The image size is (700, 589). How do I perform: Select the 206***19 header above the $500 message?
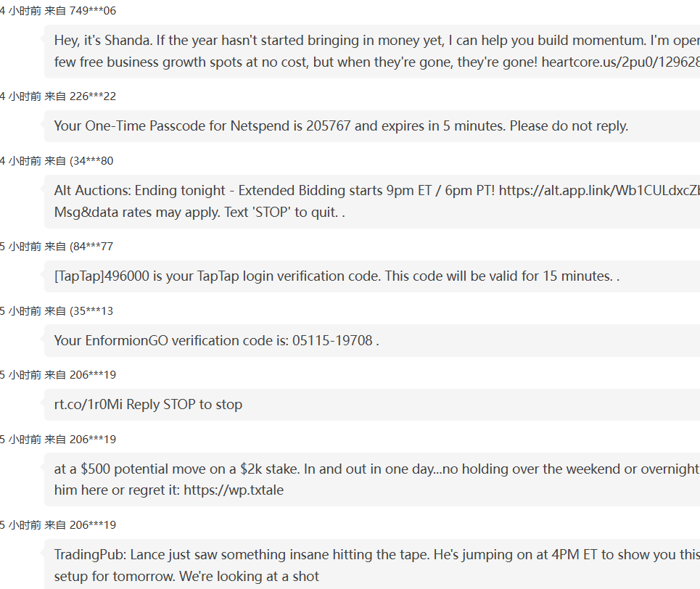pyautogui.click(x=58, y=440)
